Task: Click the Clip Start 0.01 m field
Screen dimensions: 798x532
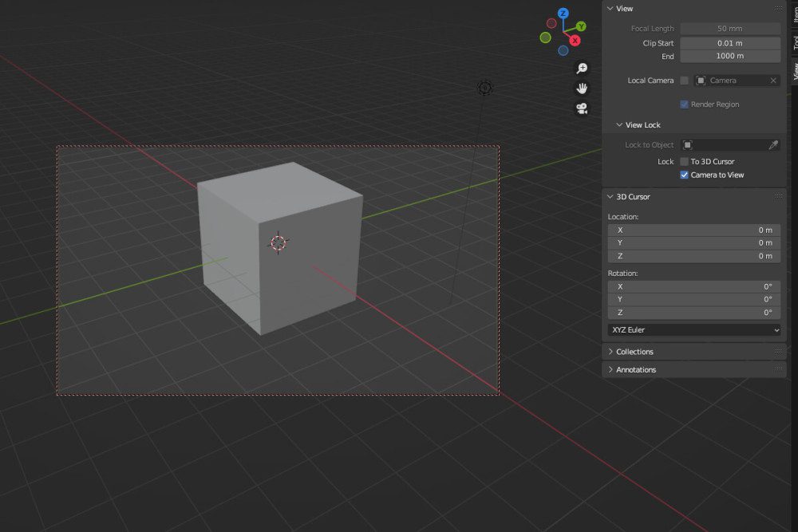Action: coord(730,43)
